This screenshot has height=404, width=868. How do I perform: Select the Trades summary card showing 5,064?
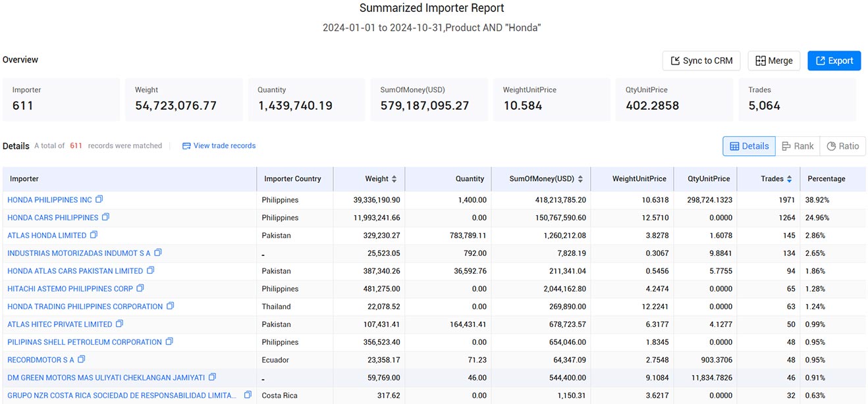coord(797,99)
